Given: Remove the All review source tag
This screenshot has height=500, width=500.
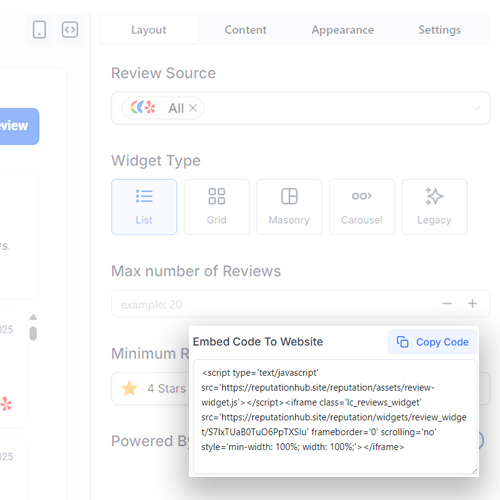Looking at the screenshot, I should (193, 108).
